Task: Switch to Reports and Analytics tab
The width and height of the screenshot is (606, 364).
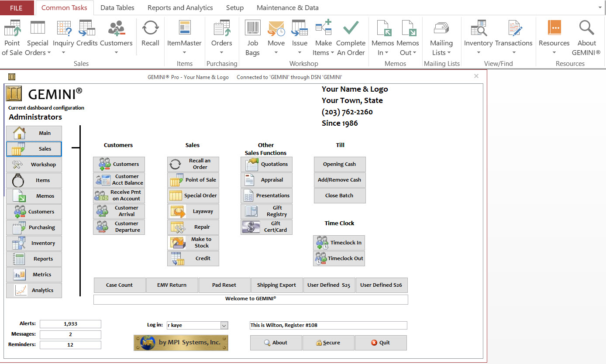Action: click(x=180, y=8)
